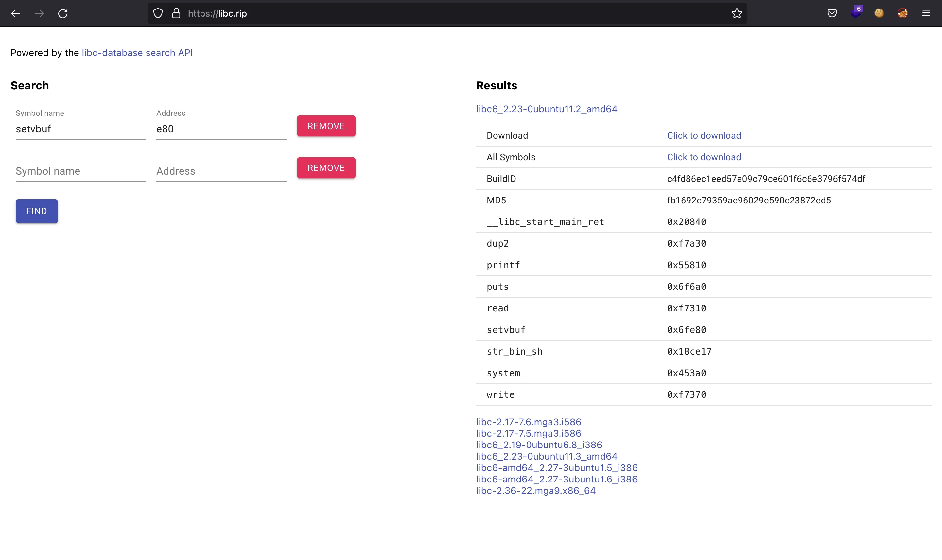Click the empty Symbol name field
The image size is (942, 560).
[x=80, y=171]
